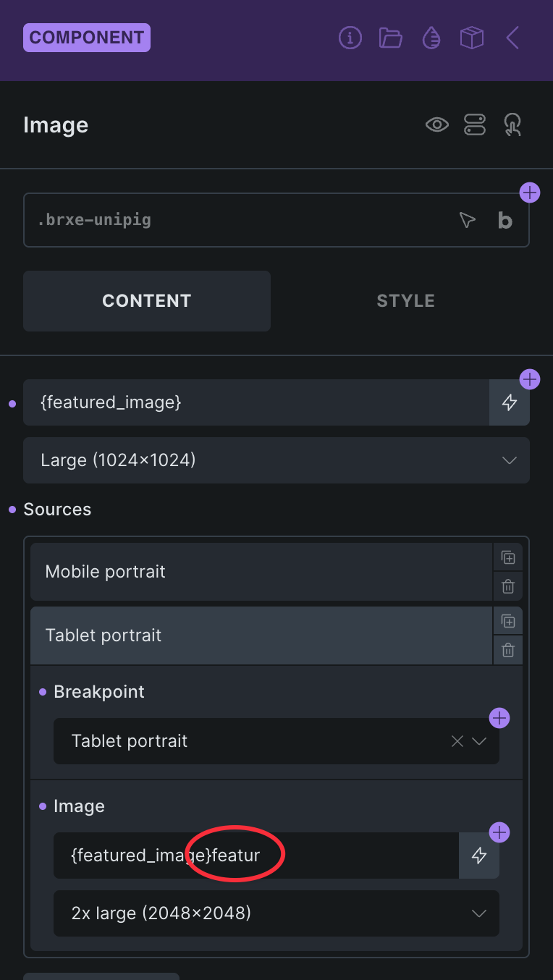Click the toggle switches icon beside Image
The width and height of the screenshot is (553, 980).
[475, 125]
